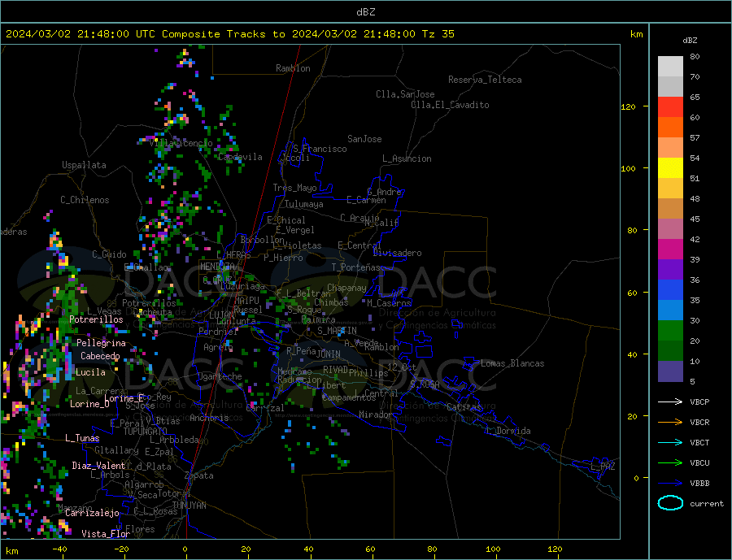Select the magenta 42–39 dBZ swatch
Viewport: 732px width, 560px height.
(670, 250)
